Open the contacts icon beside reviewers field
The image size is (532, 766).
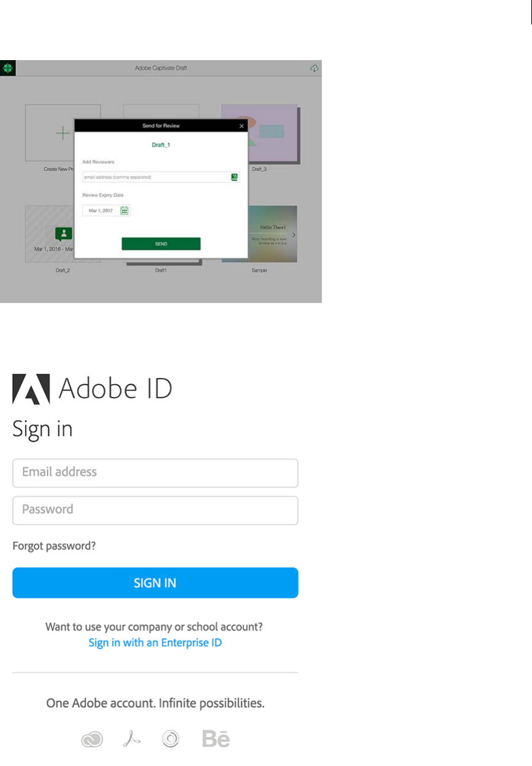pos(234,177)
